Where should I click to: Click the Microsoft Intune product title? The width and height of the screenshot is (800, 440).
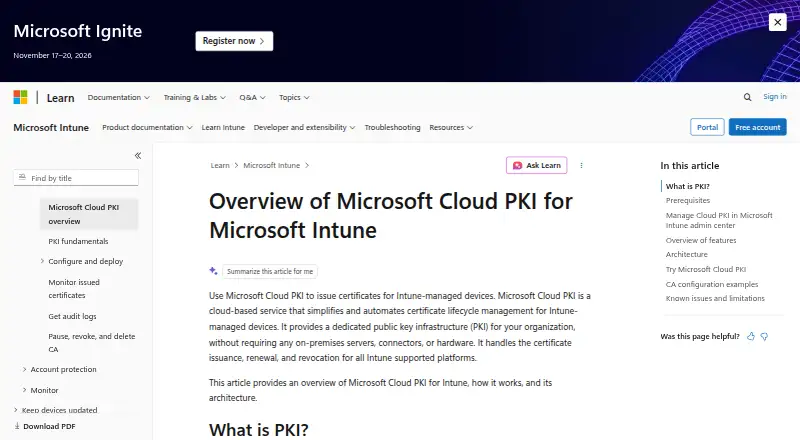51,128
